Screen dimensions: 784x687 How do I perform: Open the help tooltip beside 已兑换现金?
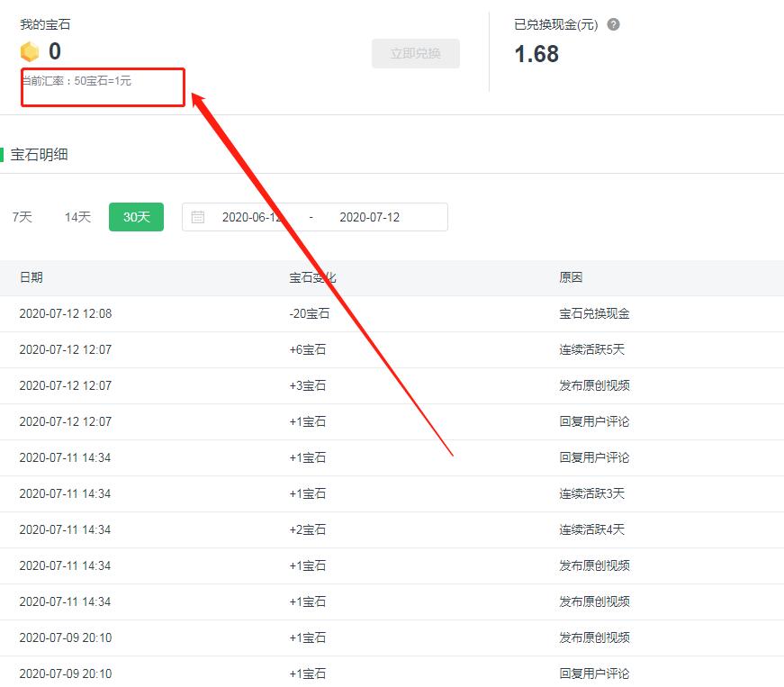tap(613, 24)
